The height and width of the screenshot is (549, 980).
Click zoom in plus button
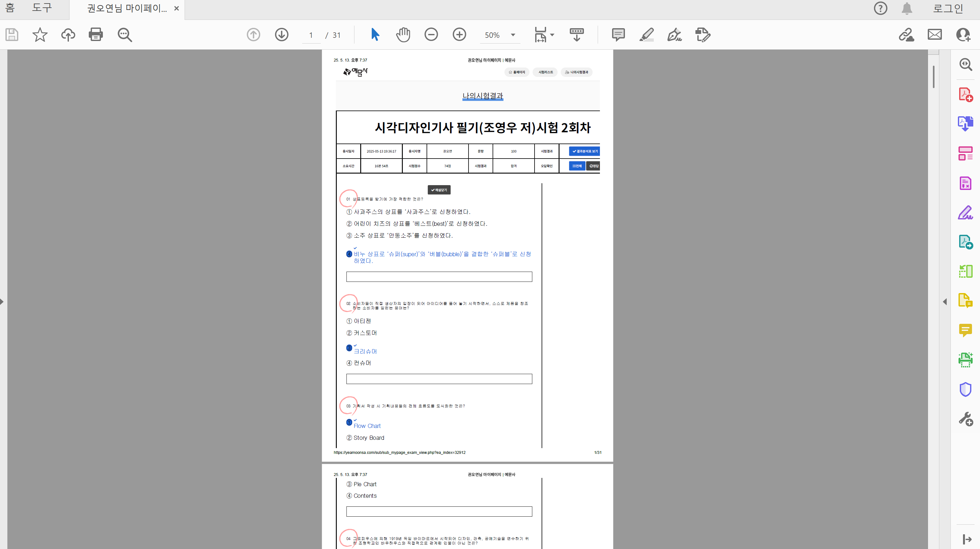coord(459,35)
